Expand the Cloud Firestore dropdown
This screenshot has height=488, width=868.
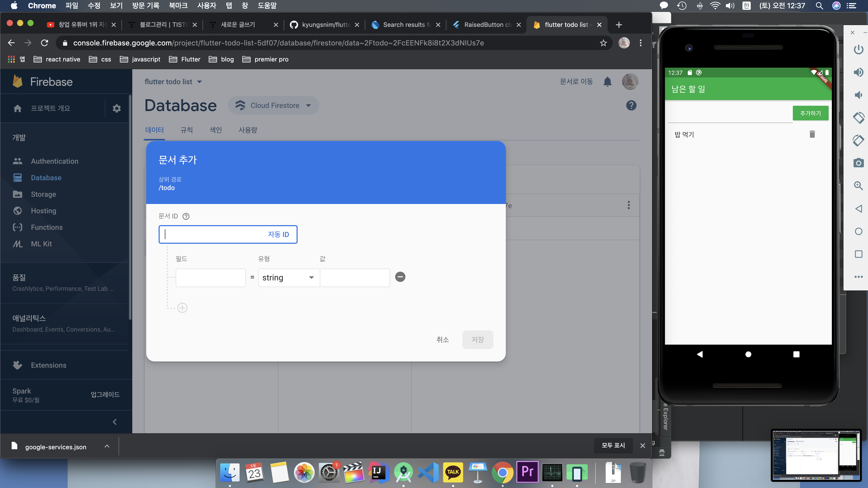pos(274,105)
